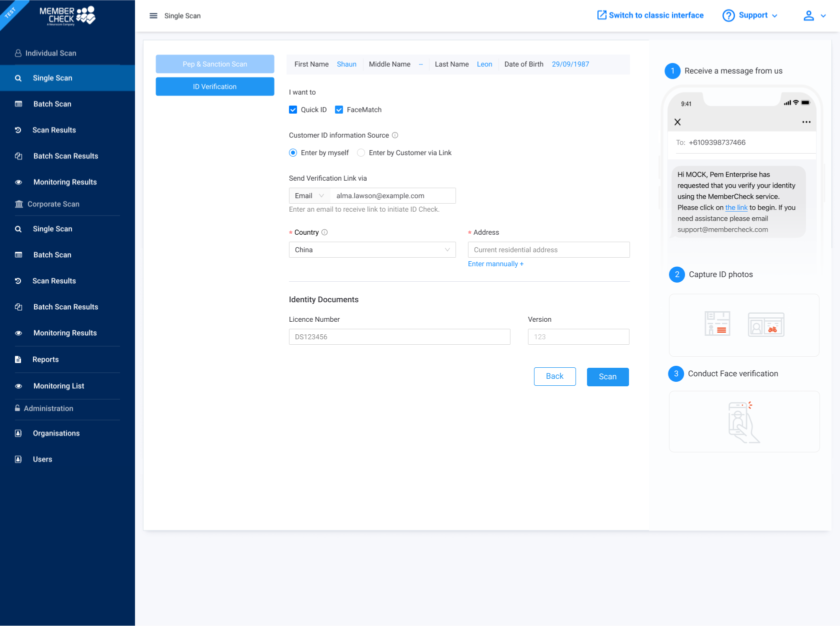
Task: Close the phone message preview with X icon
Action: pyautogui.click(x=677, y=122)
